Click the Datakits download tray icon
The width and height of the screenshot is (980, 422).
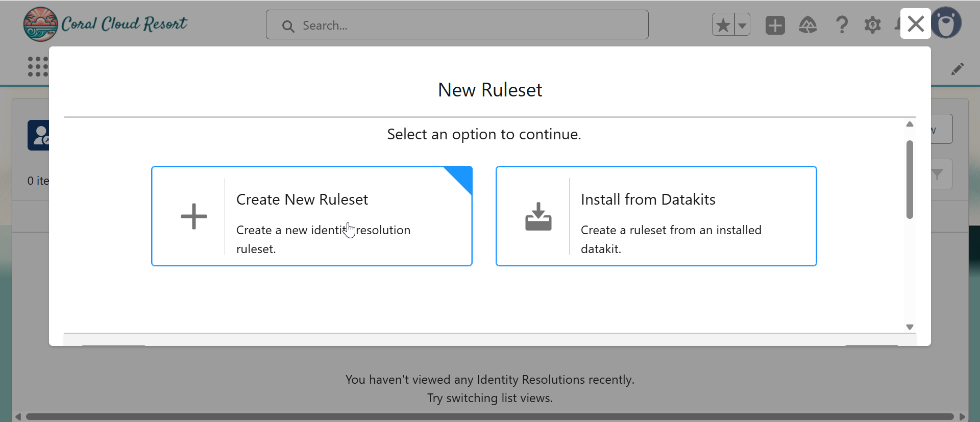pyautogui.click(x=538, y=216)
